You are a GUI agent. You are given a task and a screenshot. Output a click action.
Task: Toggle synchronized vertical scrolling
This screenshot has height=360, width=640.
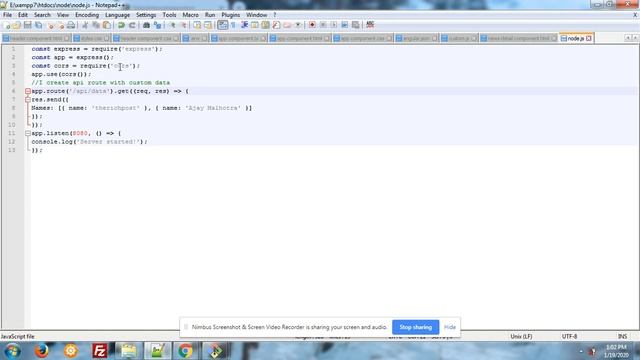point(197,25)
